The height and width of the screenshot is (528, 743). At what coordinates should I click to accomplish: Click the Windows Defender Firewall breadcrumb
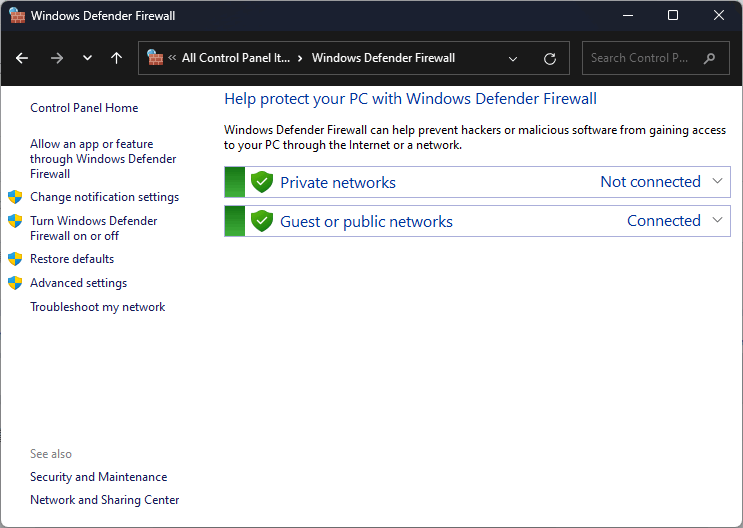[x=383, y=58]
